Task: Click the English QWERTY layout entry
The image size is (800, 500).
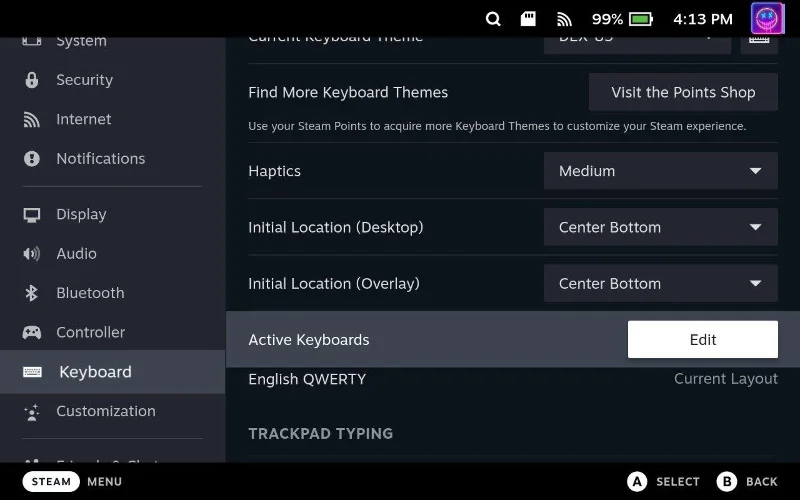Action: coord(307,379)
